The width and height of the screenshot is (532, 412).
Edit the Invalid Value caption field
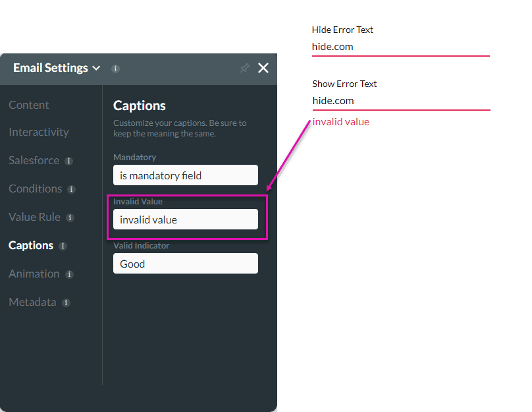pos(185,220)
